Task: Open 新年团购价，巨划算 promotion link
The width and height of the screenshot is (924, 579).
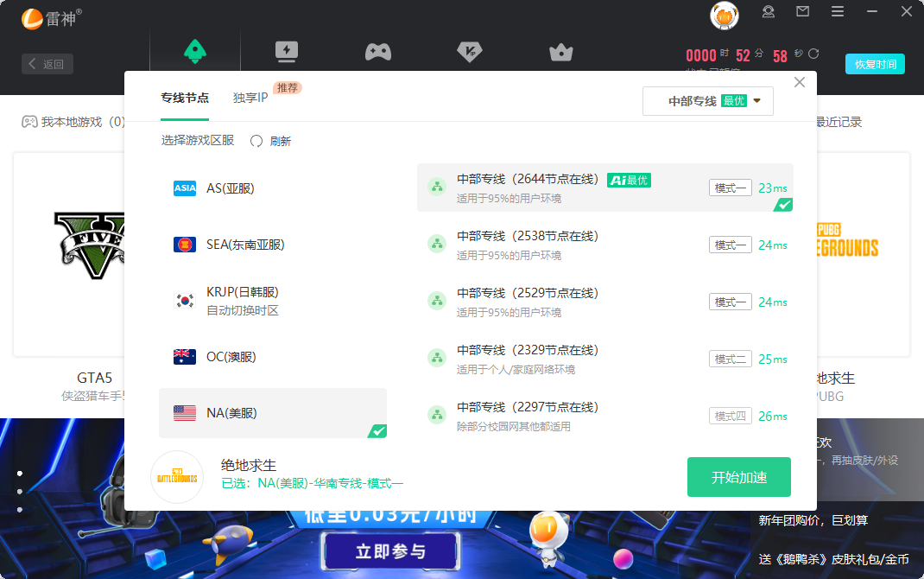Action: [x=813, y=520]
